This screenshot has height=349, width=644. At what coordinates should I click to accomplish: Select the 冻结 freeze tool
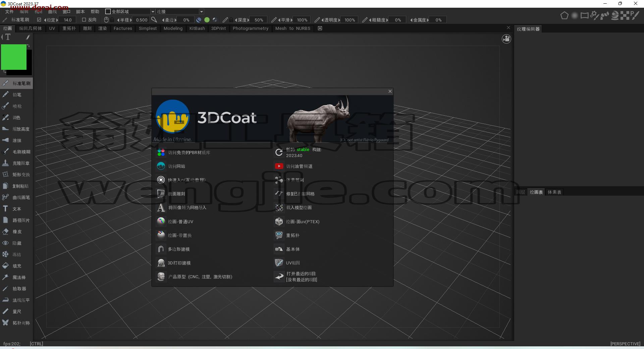[x=16, y=254]
